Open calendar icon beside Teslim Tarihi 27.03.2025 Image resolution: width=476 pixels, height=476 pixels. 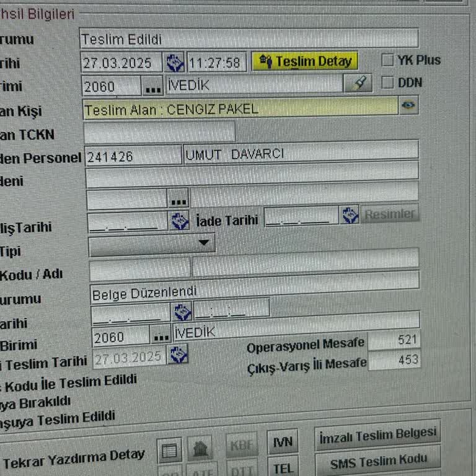[178, 354]
